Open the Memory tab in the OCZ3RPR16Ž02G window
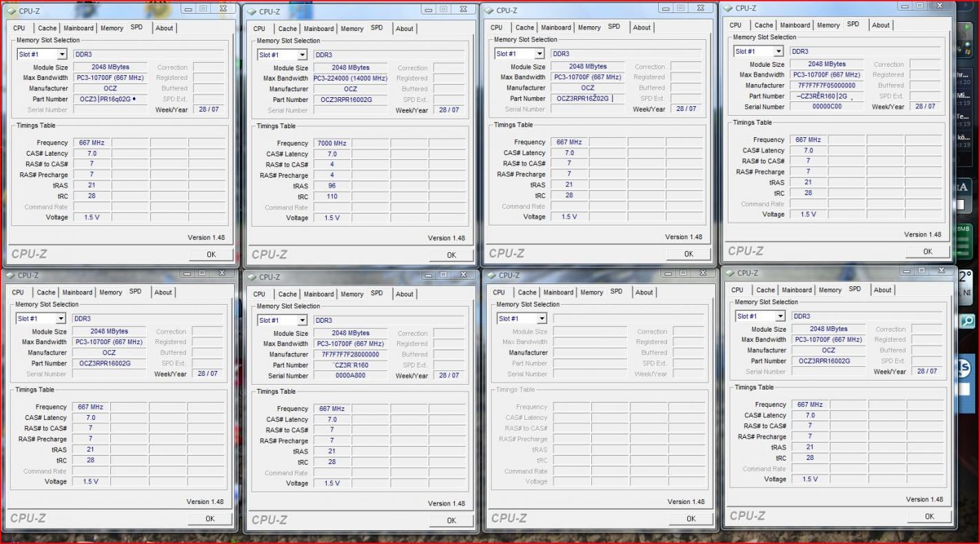 click(x=589, y=28)
